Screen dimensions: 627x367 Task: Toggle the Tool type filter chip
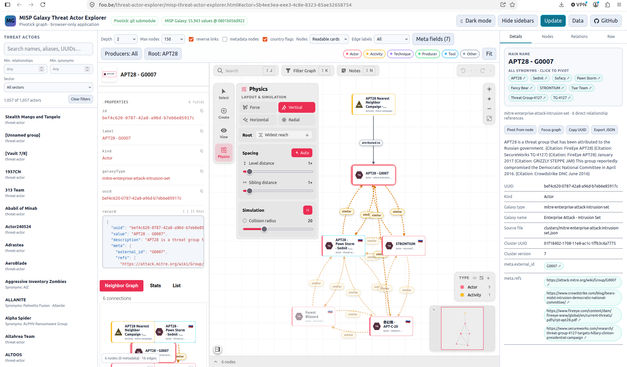450,54
